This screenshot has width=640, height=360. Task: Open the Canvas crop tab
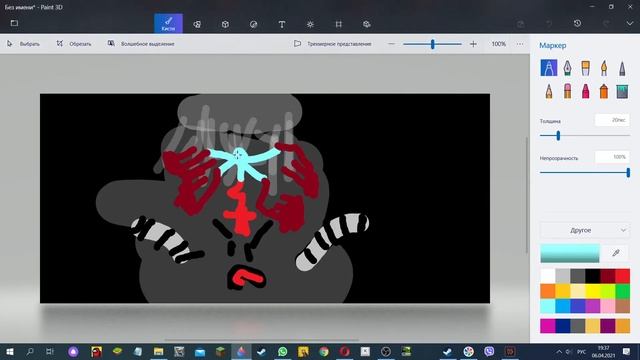click(338, 24)
